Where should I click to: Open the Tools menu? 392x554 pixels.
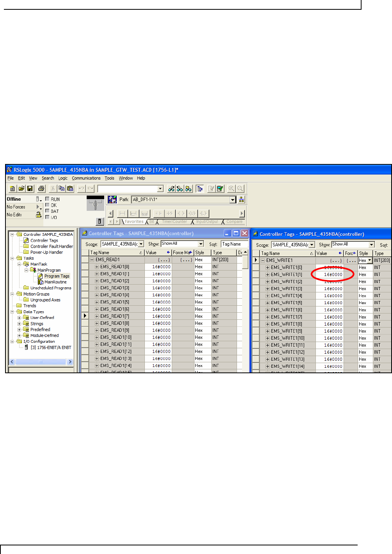click(109, 178)
